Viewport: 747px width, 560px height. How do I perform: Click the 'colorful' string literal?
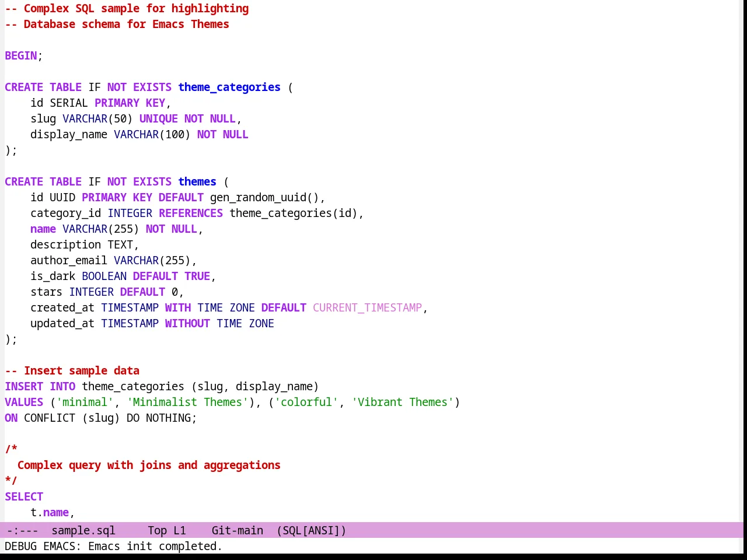[x=306, y=402]
